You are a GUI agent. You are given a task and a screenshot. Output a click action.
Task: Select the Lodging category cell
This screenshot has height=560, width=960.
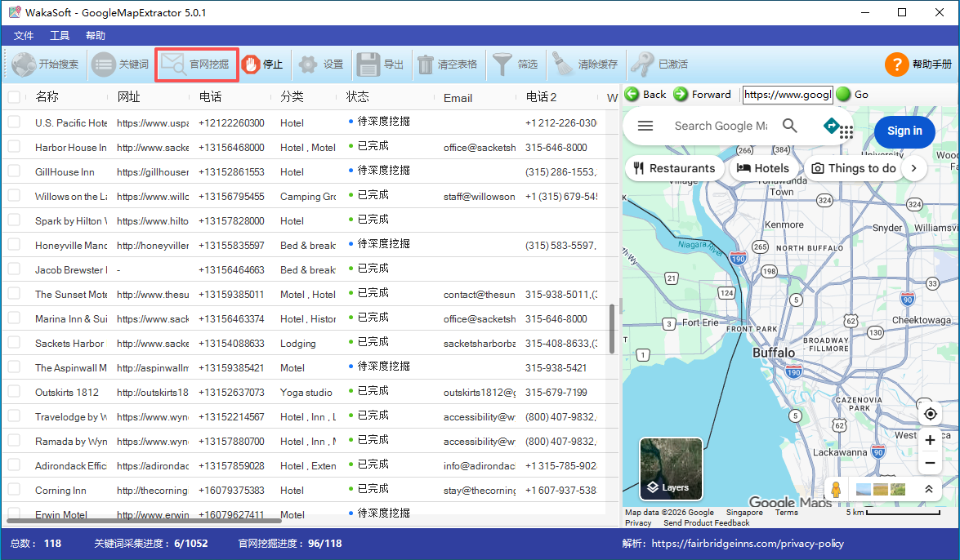[x=297, y=344]
